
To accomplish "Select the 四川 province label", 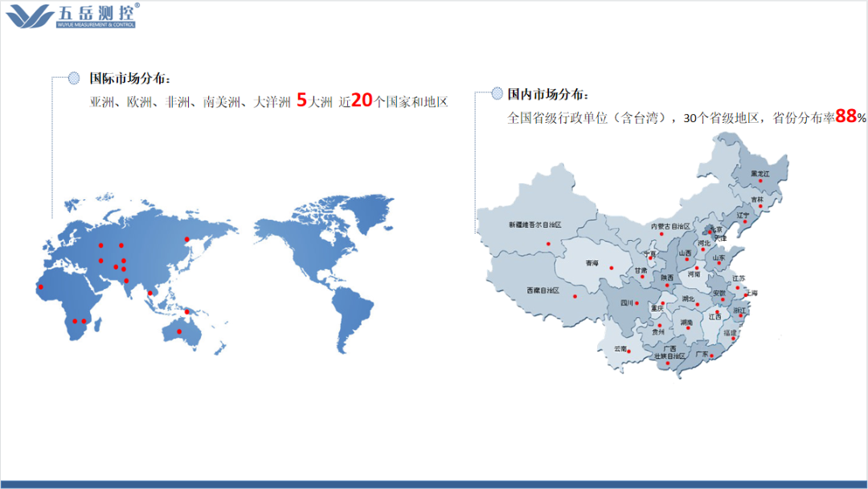I will pyautogui.click(x=627, y=304).
